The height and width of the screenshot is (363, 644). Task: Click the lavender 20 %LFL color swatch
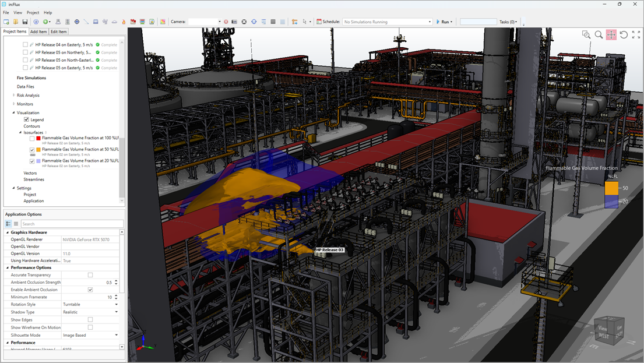click(38, 161)
